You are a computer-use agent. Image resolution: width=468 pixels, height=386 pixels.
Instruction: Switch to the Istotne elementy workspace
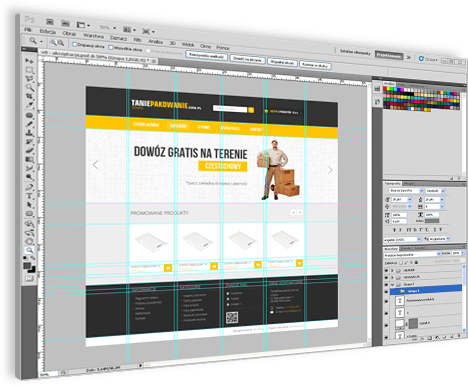point(355,53)
